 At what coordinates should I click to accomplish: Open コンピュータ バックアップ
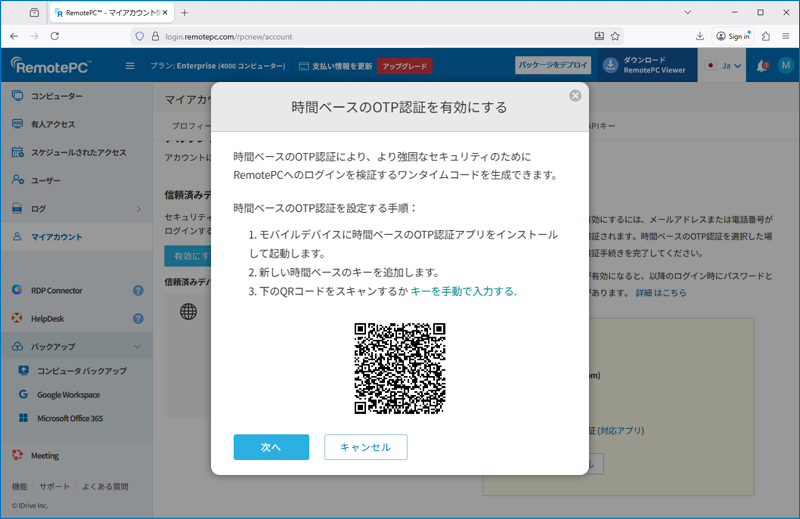[82, 371]
